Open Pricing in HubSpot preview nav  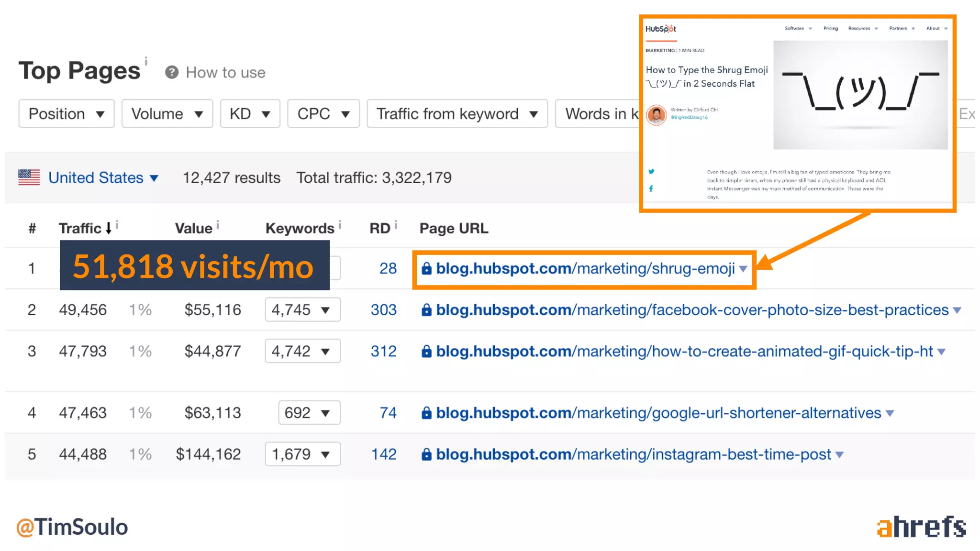click(831, 28)
